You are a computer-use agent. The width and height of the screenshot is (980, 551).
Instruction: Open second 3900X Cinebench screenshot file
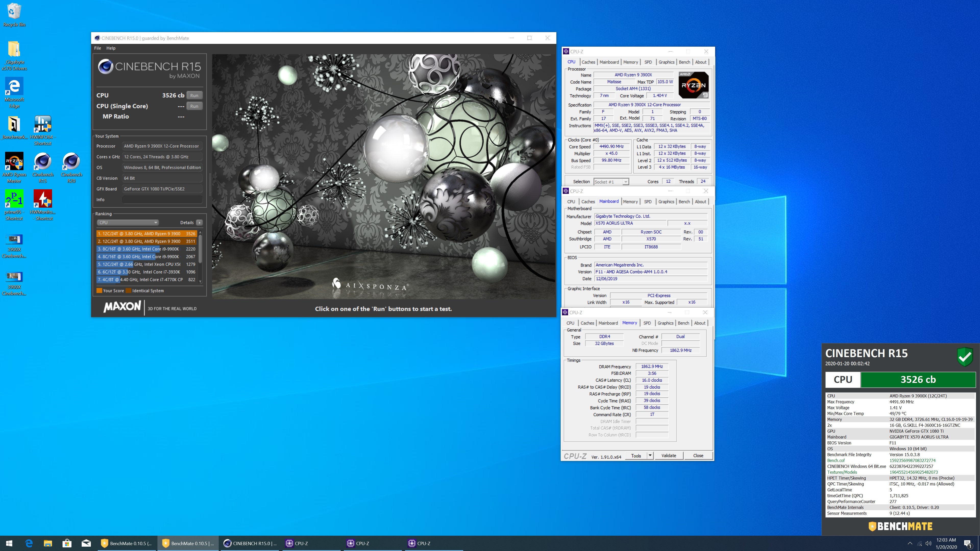pos(14,284)
